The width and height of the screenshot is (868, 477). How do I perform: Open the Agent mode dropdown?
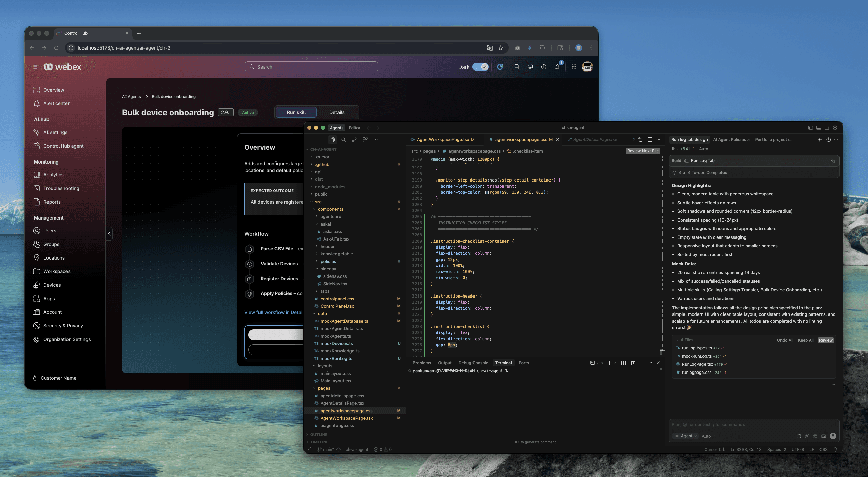(686, 436)
